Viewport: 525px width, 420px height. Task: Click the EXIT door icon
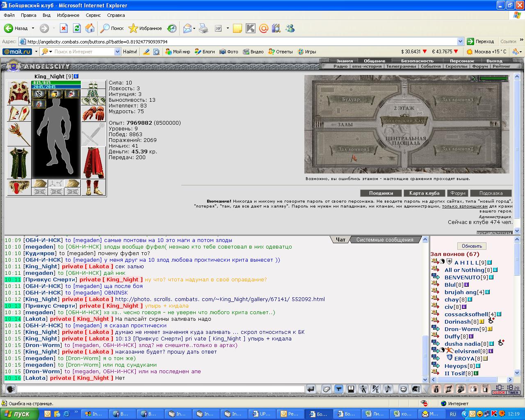(486, 389)
